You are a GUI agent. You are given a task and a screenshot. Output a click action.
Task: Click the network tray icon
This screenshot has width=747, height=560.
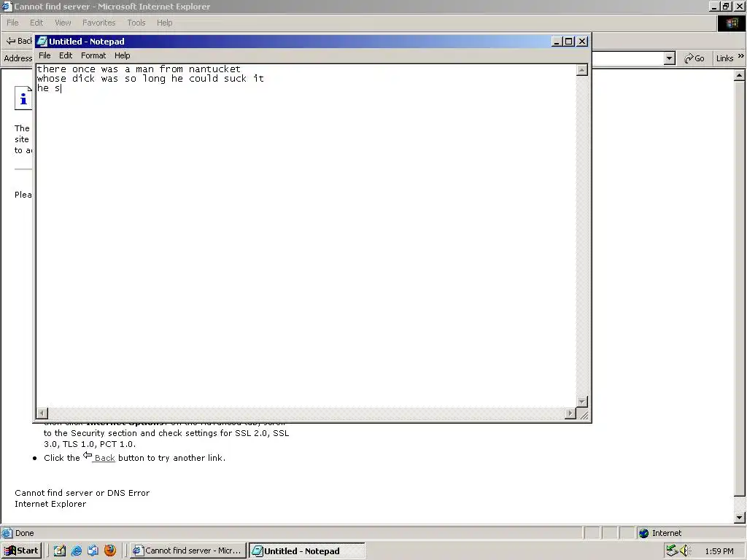pos(672,551)
